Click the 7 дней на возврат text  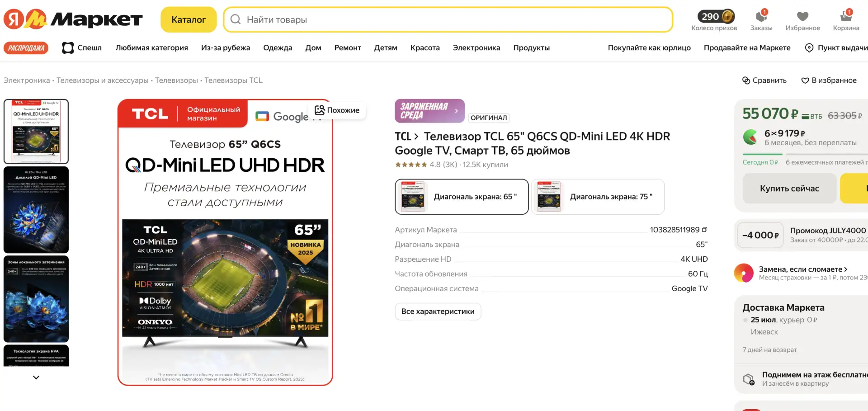[x=769, y=350]
